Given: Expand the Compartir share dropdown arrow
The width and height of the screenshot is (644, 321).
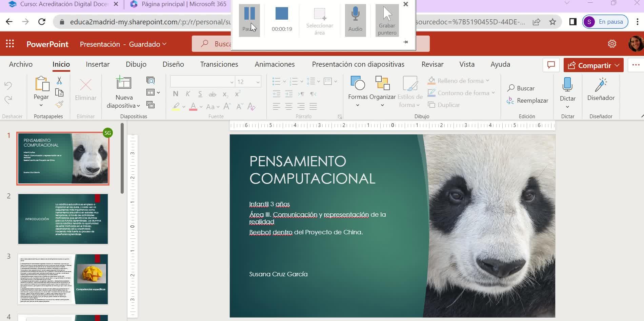Looking at the screenshot, I should point(617,65).
